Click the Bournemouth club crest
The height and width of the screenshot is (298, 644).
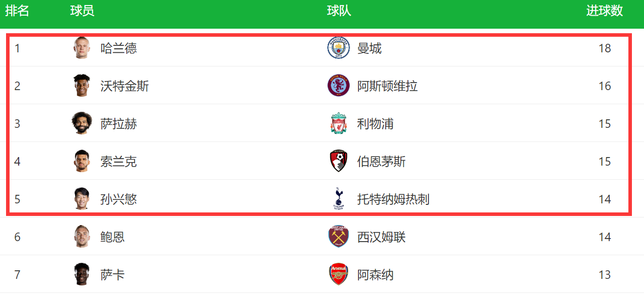(338, 161)
